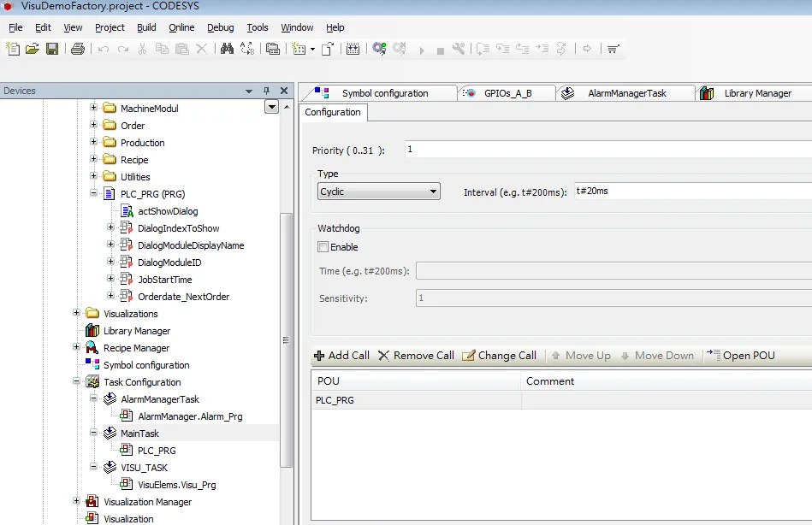Click the Replace A-to-B icon
The image size is (812, 525).
point(247,50)
